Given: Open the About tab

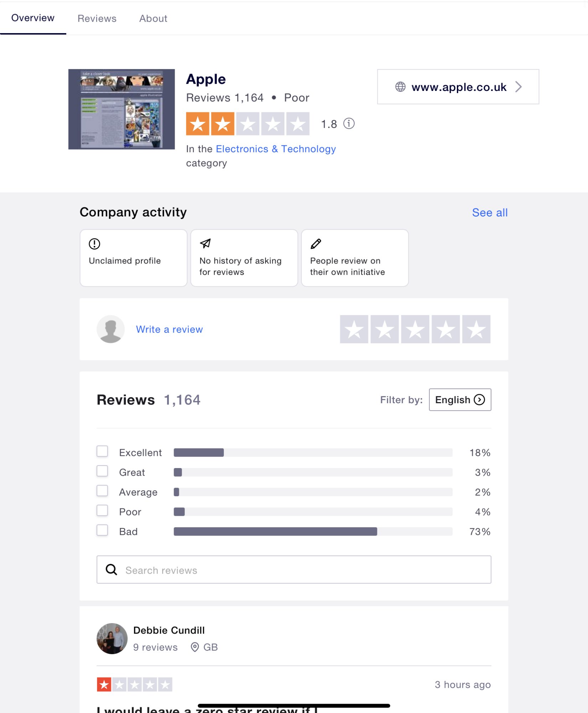Looking at the screenshot, I should coord(153,18).
